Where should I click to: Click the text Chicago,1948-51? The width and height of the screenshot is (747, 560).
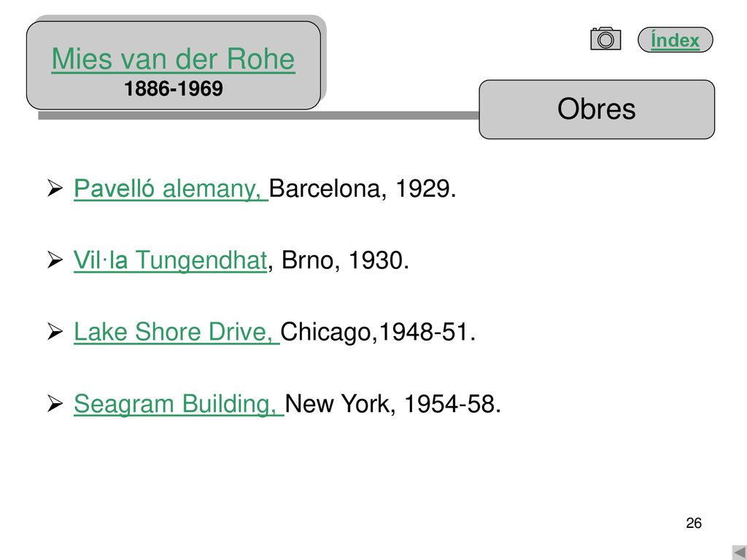[x=378, y=332]
